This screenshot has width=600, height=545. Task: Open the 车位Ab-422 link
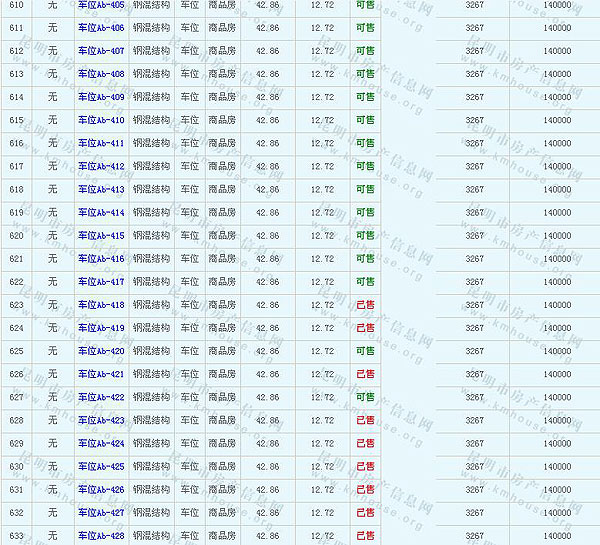(x=101, y=397)
